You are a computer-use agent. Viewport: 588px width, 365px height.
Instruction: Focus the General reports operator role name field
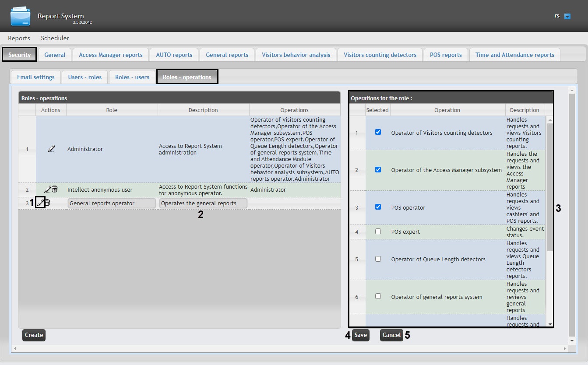[x=112, y=204]
